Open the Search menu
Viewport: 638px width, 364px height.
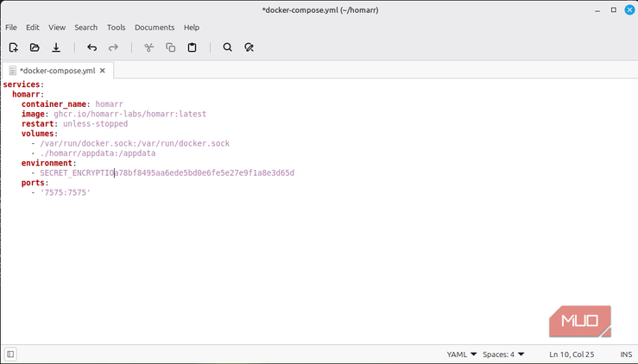[x=85, y=28]
